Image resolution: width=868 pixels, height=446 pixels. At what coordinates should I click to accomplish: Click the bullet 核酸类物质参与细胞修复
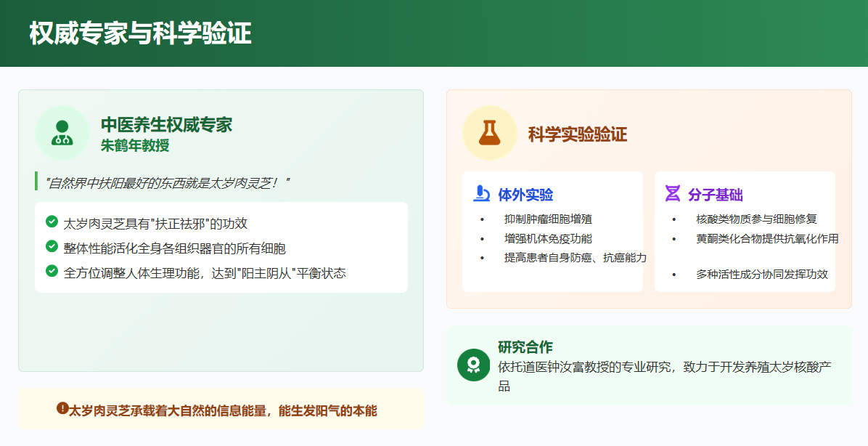coord(757,219)
